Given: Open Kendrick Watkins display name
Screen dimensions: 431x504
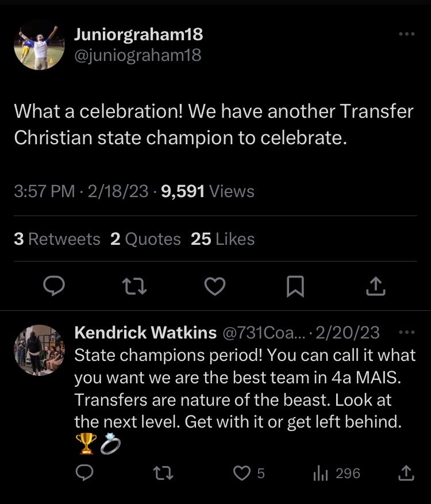Looking at the screenshot, I should pyautogui.click(x=145, y=332).
